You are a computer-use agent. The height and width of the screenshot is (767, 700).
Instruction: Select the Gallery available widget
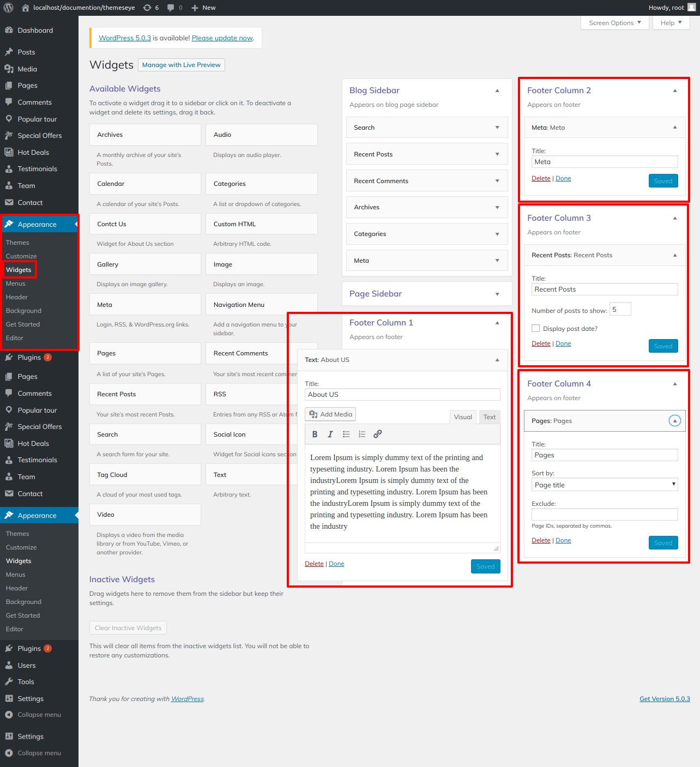coord(145,264)
